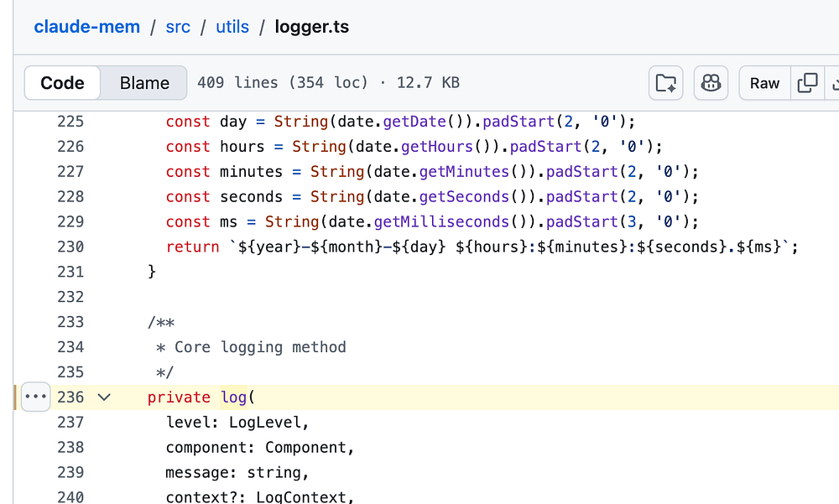The width and height of the screenshot is (839, 504).
Task: Click the getDate call on line 225
Action: [414, 122]
